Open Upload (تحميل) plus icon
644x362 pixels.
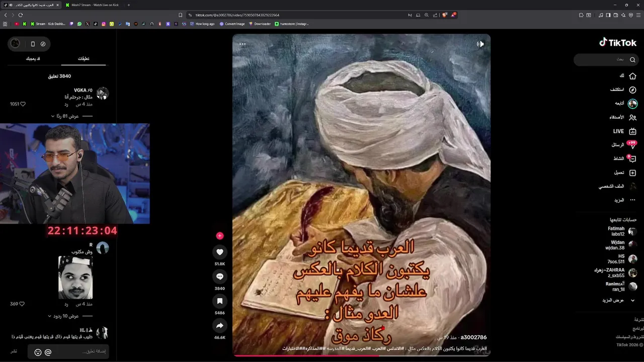coord(632,172)
